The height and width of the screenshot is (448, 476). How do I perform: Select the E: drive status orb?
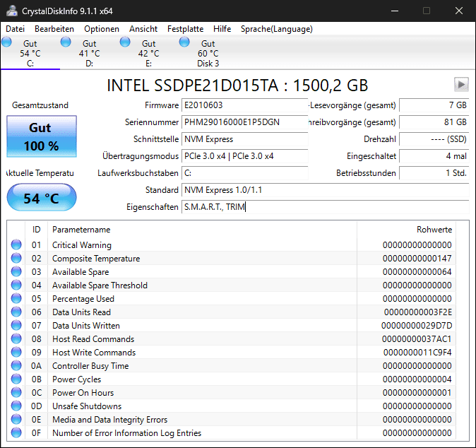pyautogui.click(x=125, y=42)
